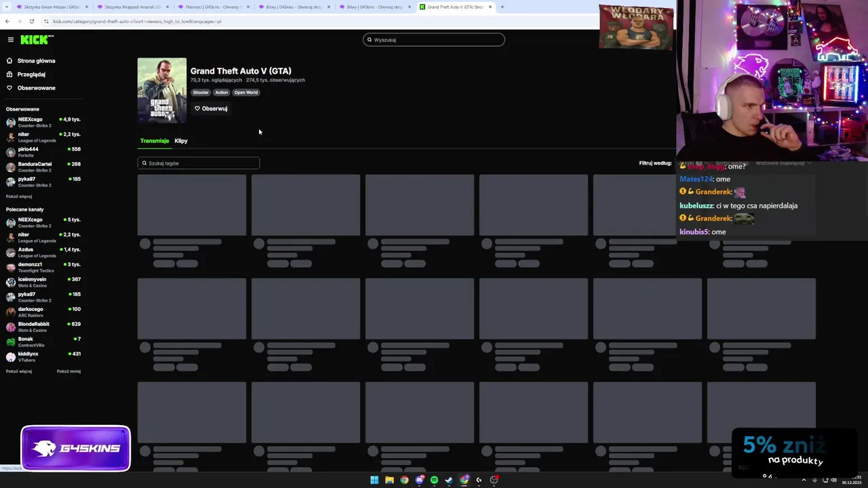The width and height of the screenshot is (868, 488).
Task: Click the Strona główna home icon
Action: (x=9, y=61)
